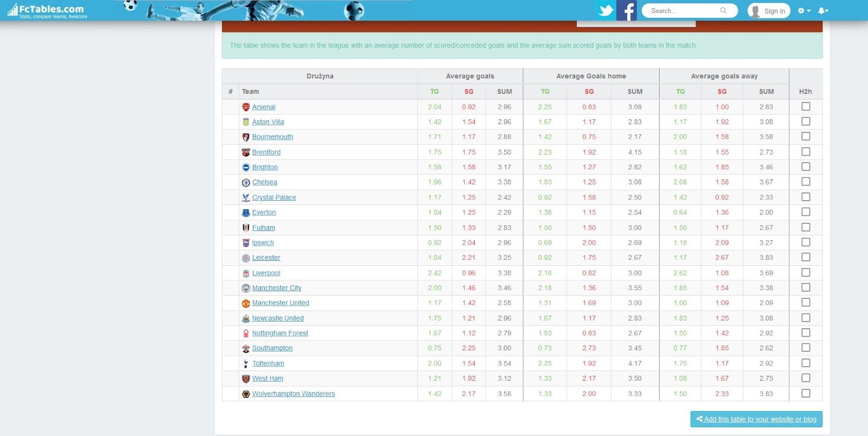Viewport: 868px width, 436px height.
Task: Open the Manchester United team link
Action: (280, 303)
